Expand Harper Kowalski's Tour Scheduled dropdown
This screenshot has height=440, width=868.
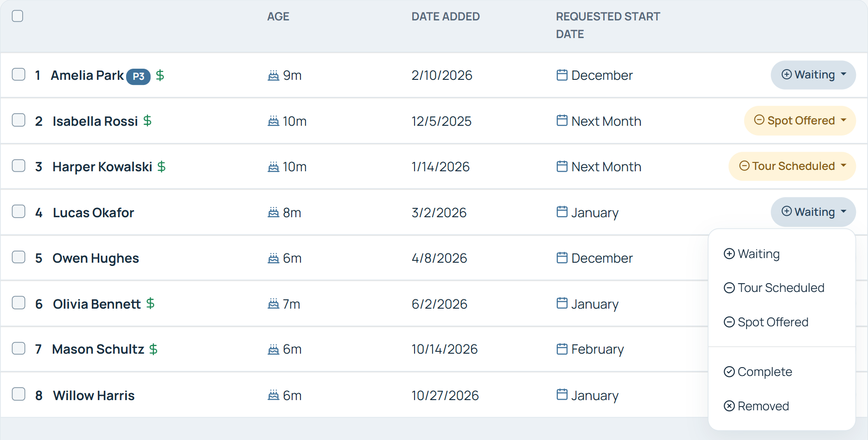[792, 166]
